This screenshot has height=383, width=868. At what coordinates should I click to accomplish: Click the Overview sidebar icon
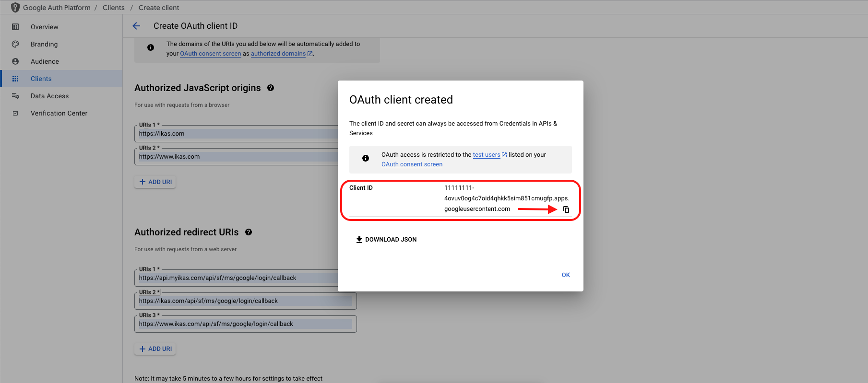pos(15,27)
